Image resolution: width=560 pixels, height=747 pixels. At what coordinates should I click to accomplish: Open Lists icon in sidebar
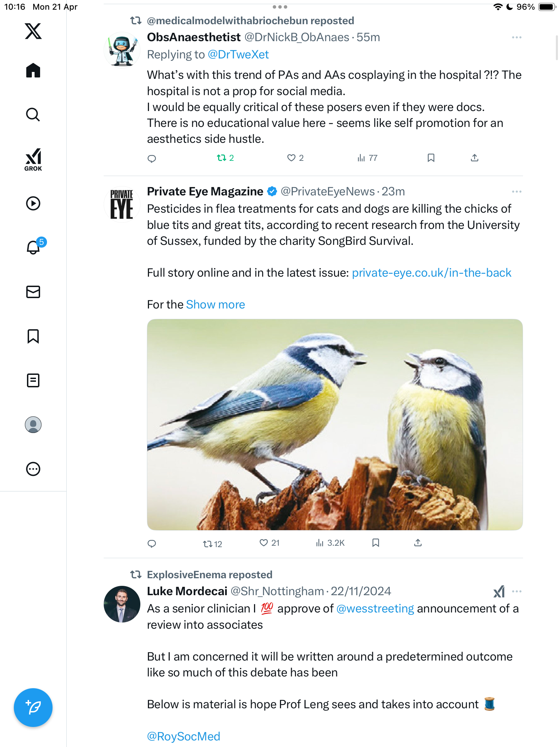click(x=33, y=380)
